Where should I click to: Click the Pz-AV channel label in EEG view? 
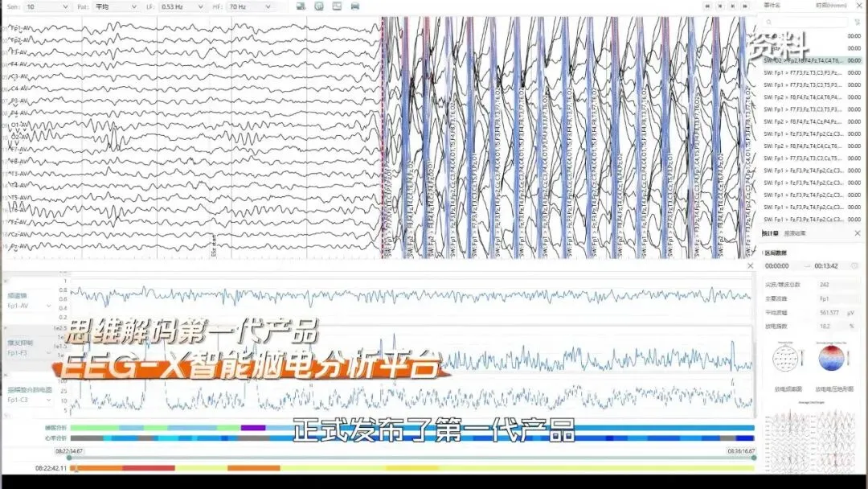(18, 247)
